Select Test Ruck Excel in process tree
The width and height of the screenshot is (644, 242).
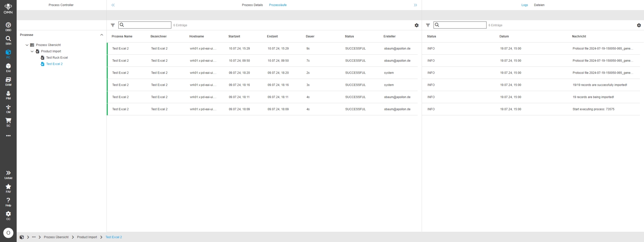[x=57, y=58]
